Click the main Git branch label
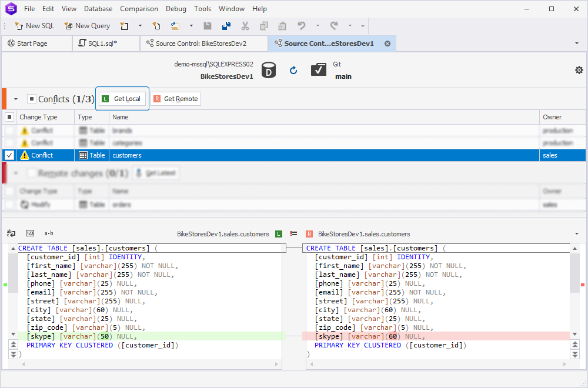Screen dimensions: 588x388 (x=343, y=76)
